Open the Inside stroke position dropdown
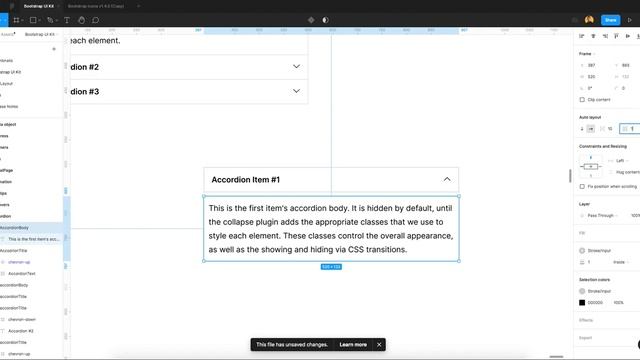640x360 pixels. click(620, 262)
